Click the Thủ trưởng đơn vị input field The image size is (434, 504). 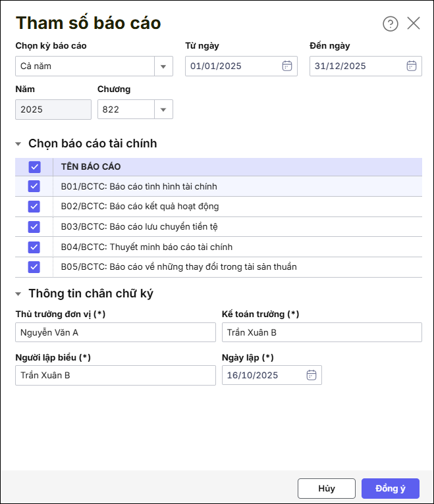(x=115, y=332)
